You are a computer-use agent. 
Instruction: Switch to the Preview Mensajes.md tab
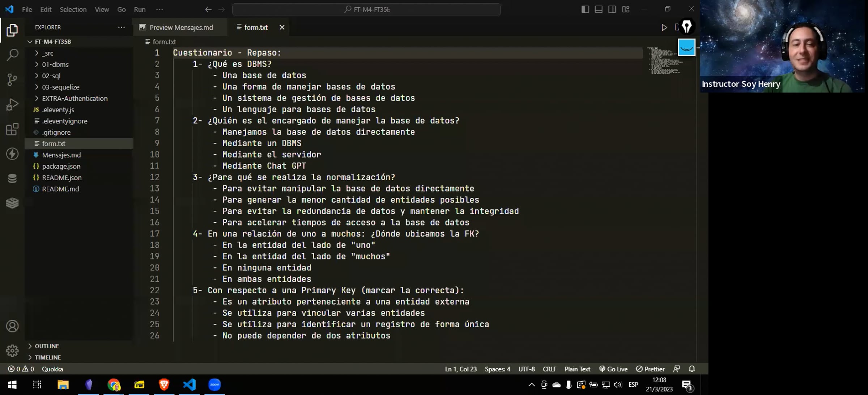[x=181, y=27]
